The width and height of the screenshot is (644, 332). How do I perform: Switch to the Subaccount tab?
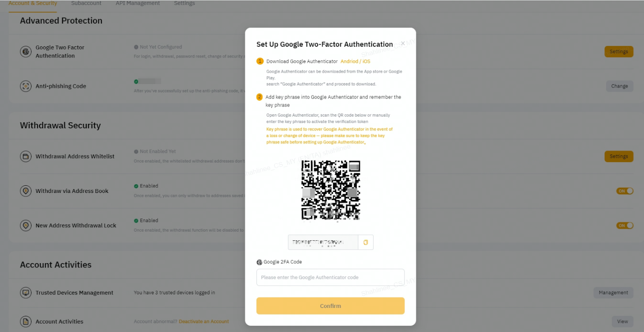point(86,3)
